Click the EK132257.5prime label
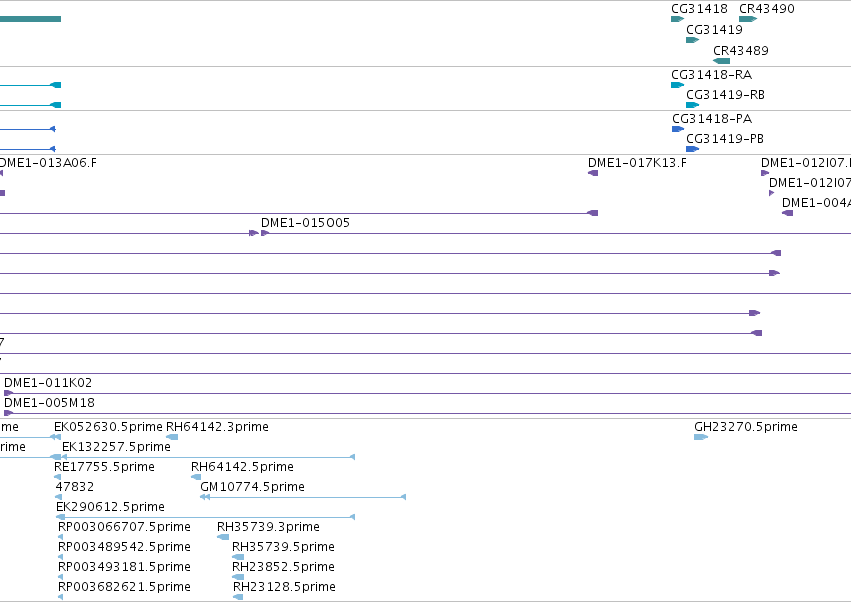The width and height of the screenshot is (851, 602). [116, 447]
